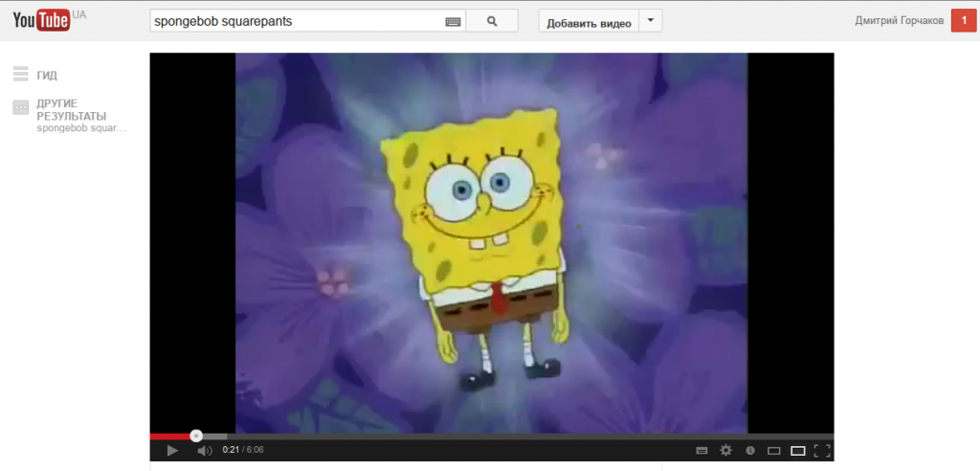The image size is (980, 471).
Task: Click the 'Добавить видео' upload button
Action: point(589,22)
